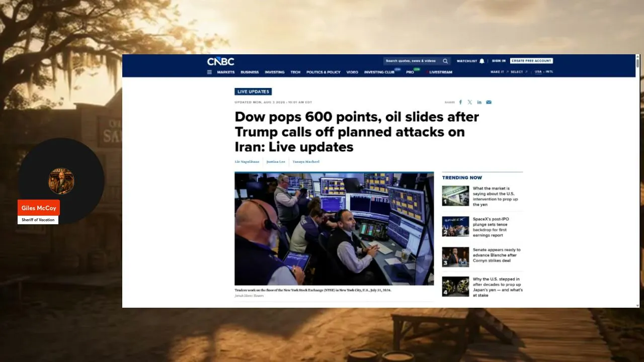Open the Politics & Policy menu
The image size is (644, 362).
324,72
